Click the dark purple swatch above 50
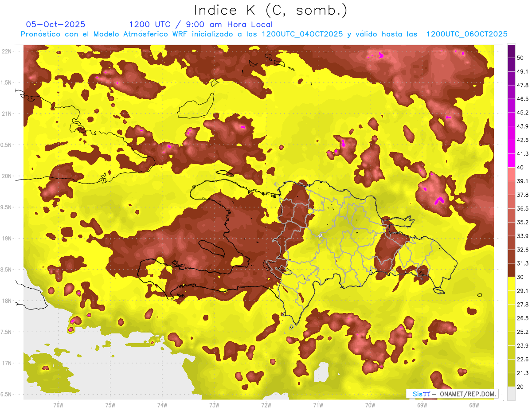This screenshot has height=411, width=532. click(511, 51)
